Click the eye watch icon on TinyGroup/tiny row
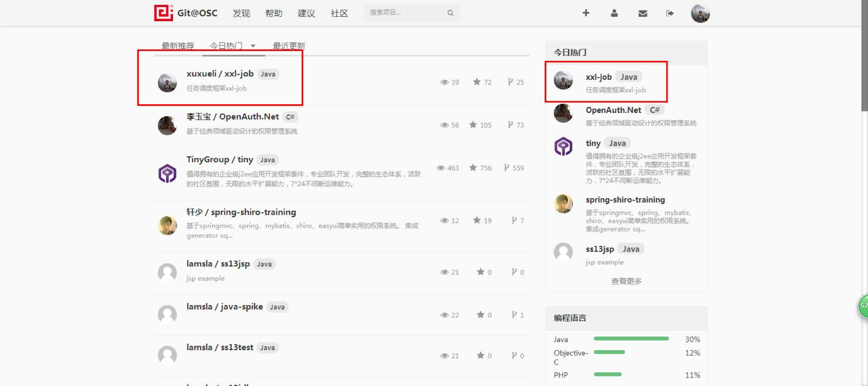The height and width of the screenshot is (386, 868). tap(440, 168)
